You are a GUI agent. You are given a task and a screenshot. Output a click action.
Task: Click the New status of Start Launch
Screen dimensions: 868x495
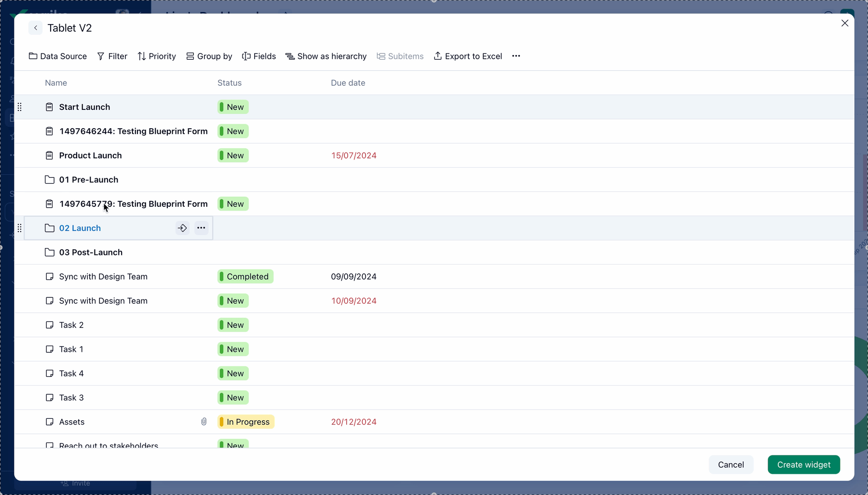pyautogui.click(x=233, y=107)
